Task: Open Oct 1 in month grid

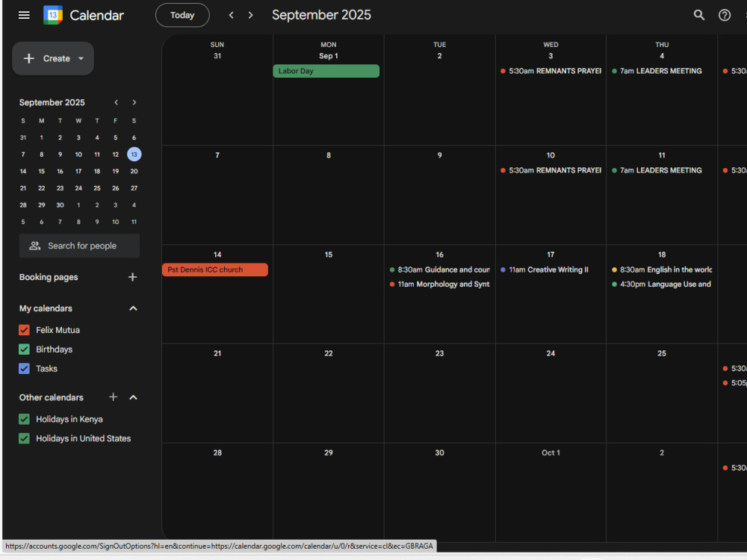Action: [551, 453]
